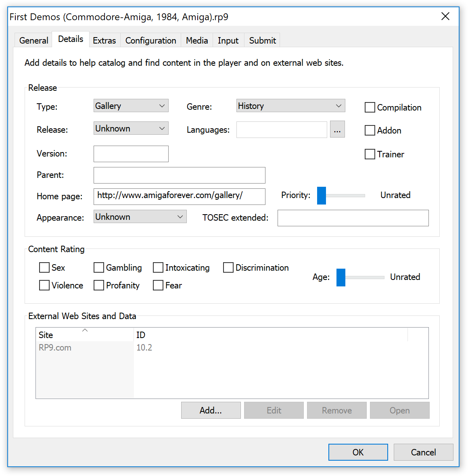Click the Age rating slider thumb
This screenshot has width=468, height=476.
(x=341, y=278)
